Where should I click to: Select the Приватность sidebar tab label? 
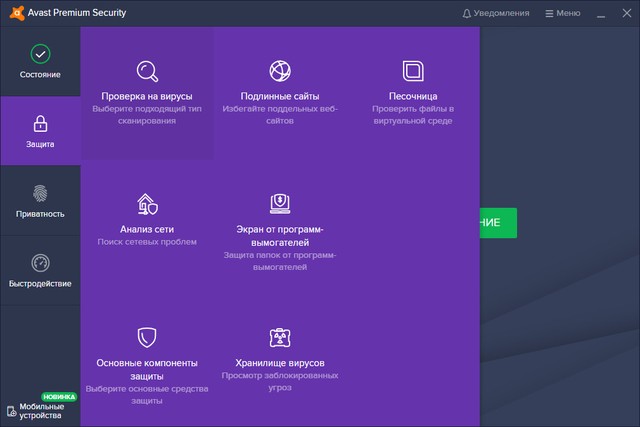click(40, 213)
